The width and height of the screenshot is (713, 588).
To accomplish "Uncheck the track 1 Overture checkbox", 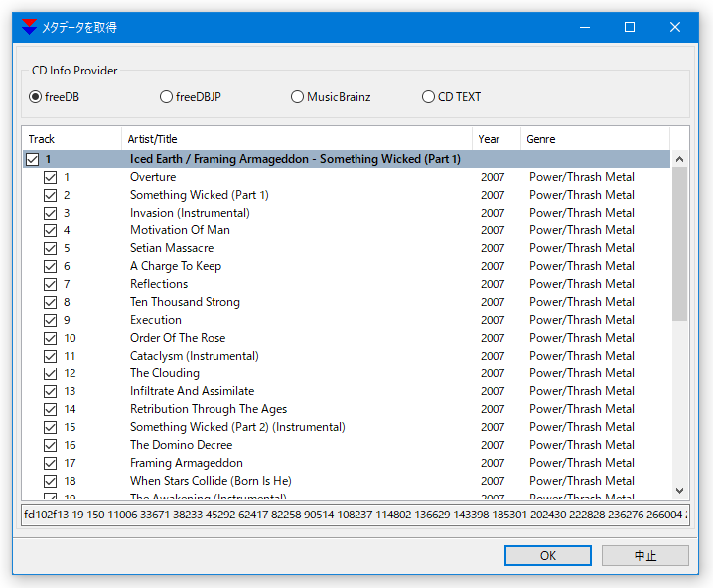I will point(50,177).
